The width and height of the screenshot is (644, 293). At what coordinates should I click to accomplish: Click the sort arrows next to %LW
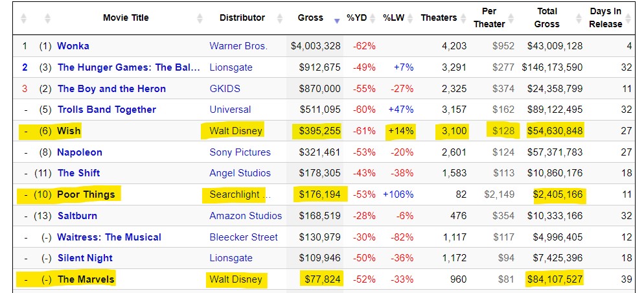[x=411, y=18]
